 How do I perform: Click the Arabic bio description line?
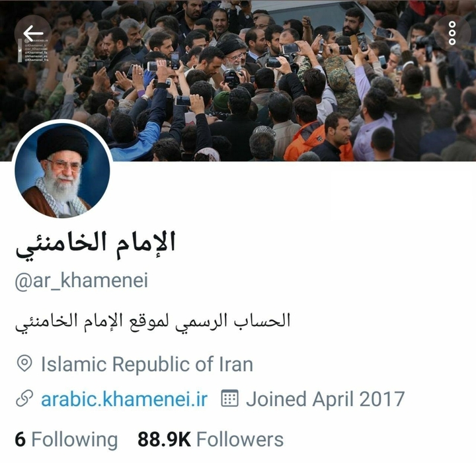click(153, 322)
